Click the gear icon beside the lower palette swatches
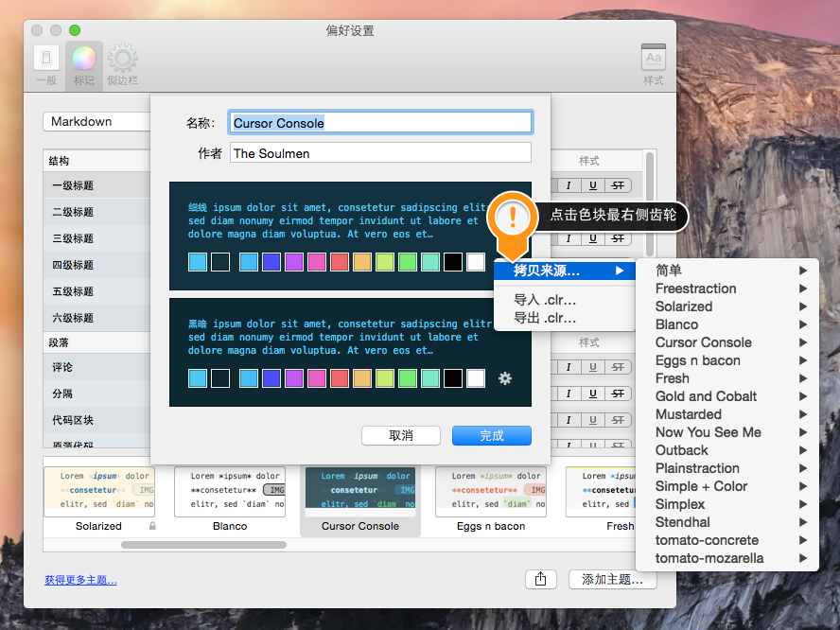This screenshot has width=840, height=630. [505, 378]
